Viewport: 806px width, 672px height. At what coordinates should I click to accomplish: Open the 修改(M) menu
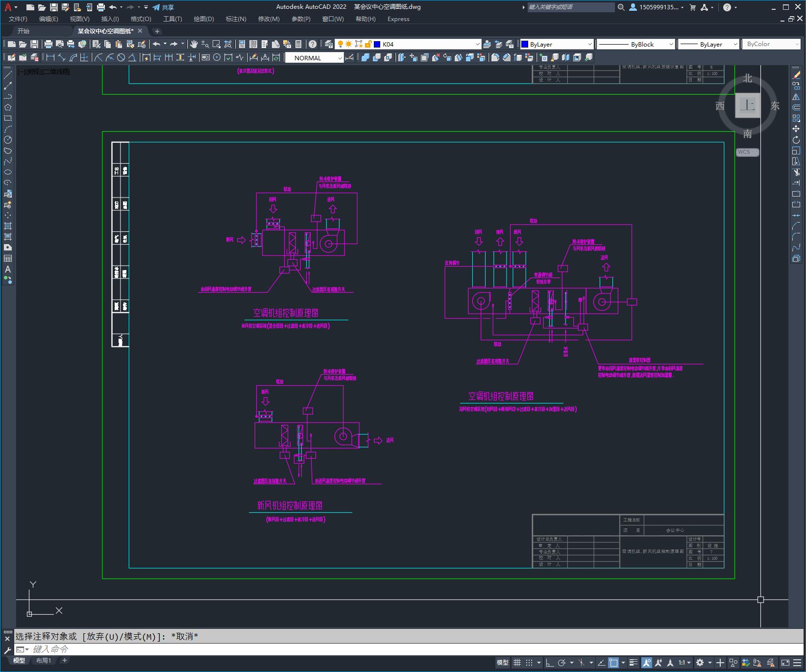click(x=269, y=19)
